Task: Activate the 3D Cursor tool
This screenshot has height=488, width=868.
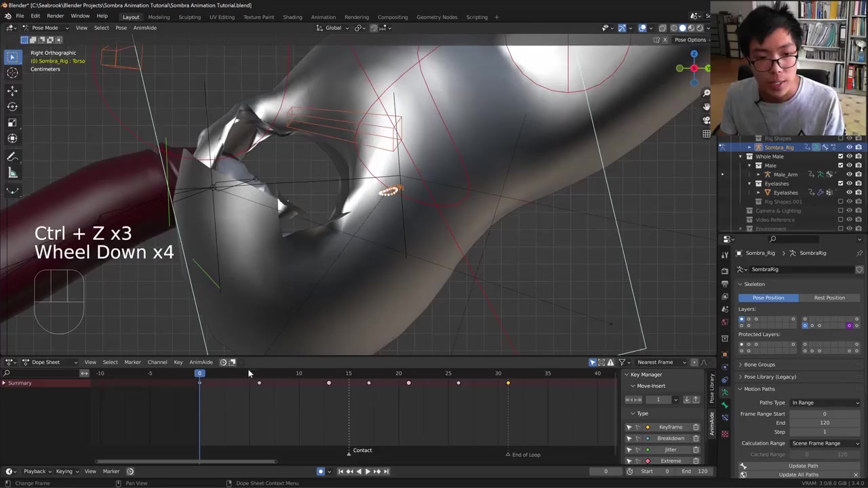Action: pos(12,73)
